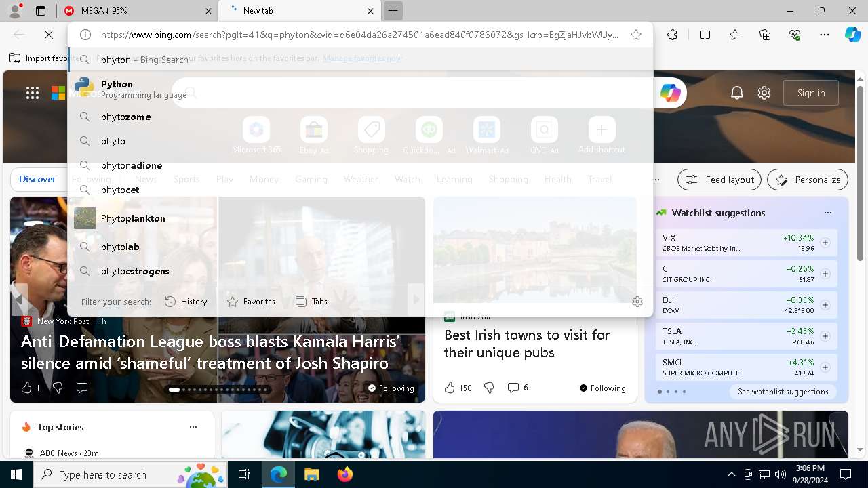The image size is (868, 488).
Task: Toggle Following on New York Post article
Action: 391,388
